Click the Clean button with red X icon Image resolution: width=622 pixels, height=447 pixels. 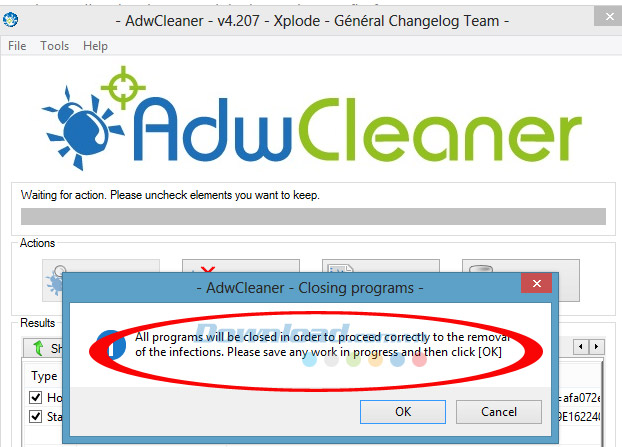coord(240,266)
